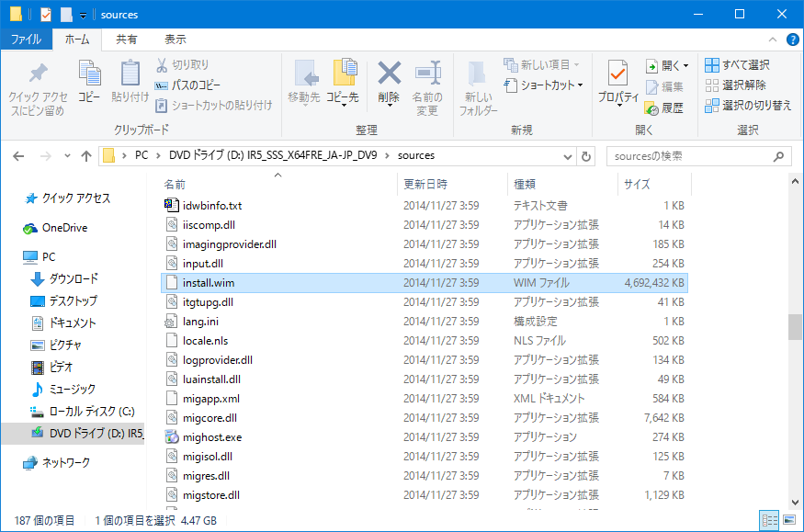Click sources in the breadcrumb path
Viewport: 804px width, 532px height.
pos(416,156)
